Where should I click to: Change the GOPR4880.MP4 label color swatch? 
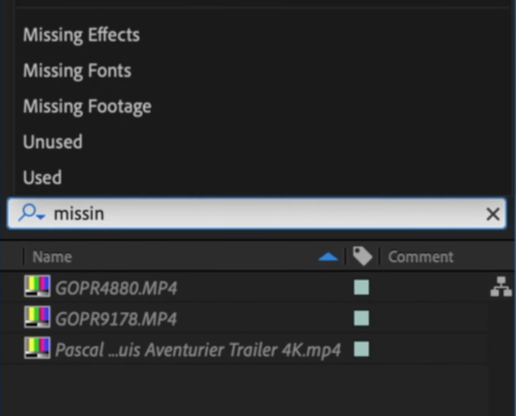tap(362, 287)
